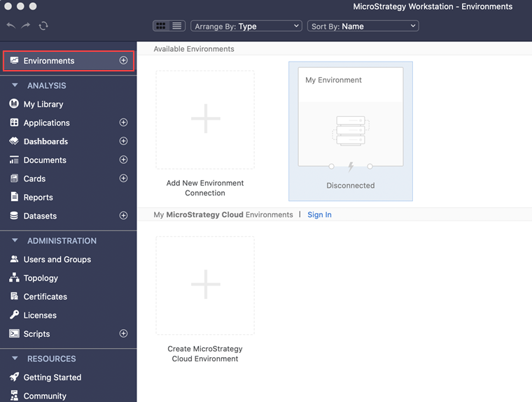Click the refresh icon in the toolbar
532x402 pixels.
(43, 26)
